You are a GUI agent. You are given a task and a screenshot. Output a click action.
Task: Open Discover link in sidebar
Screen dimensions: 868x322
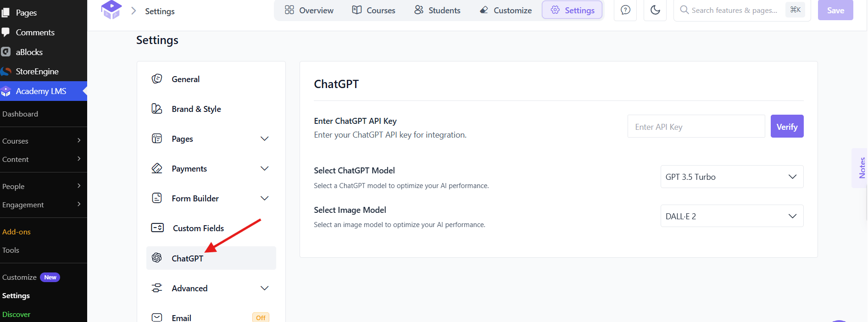click(x=16, y=314)
